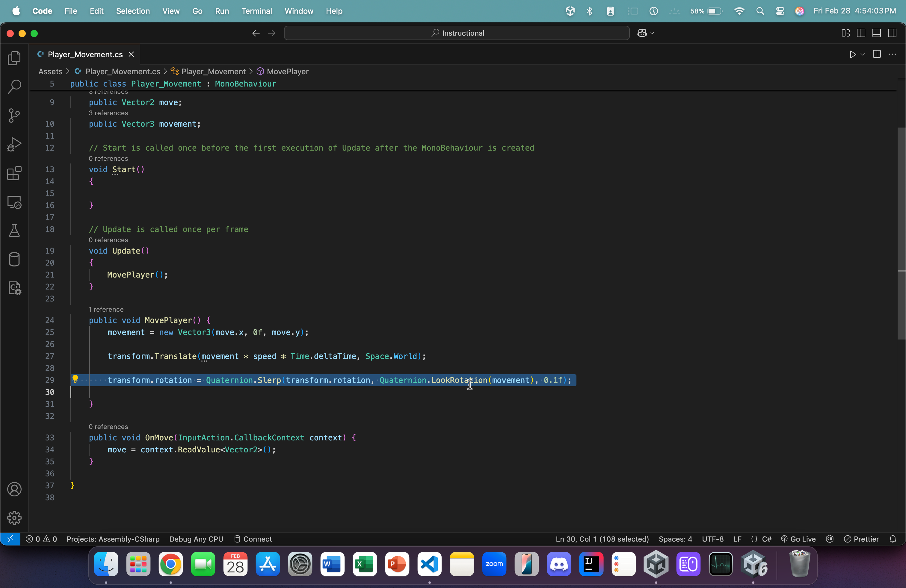Image resolution: width=906 pixels, height=588 pixels.
Task: Open macOS Control Center in menu bar
Action: point(780,11)
